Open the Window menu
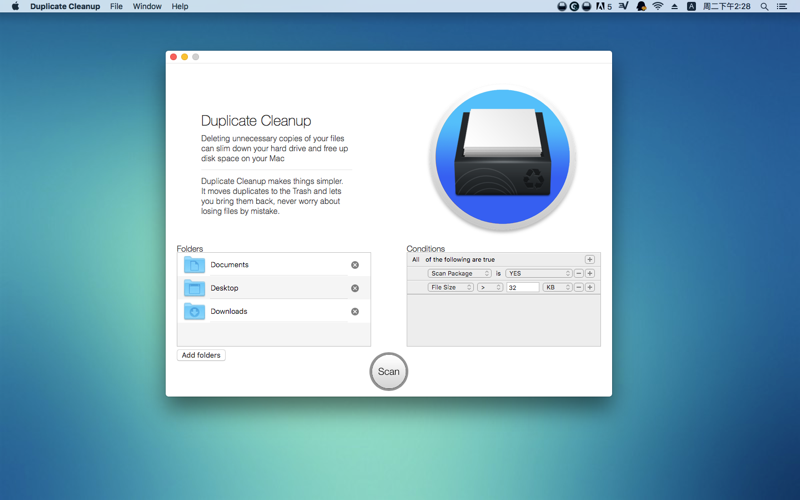Screen dimensions: 800x500 click(147, 7)
